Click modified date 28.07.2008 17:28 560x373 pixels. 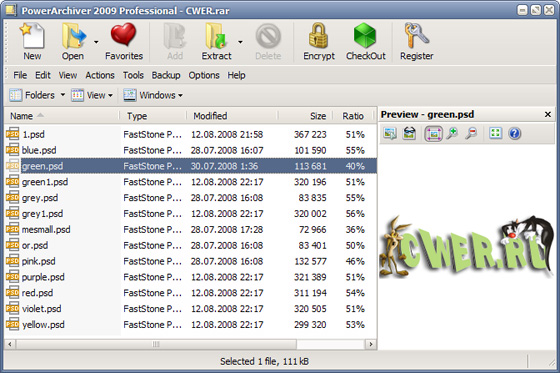[227, 229]
